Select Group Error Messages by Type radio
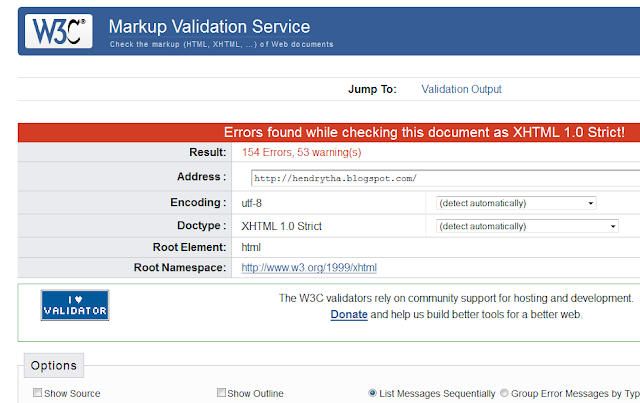This screenshot has height=403, width=640. tap(504, 393)
